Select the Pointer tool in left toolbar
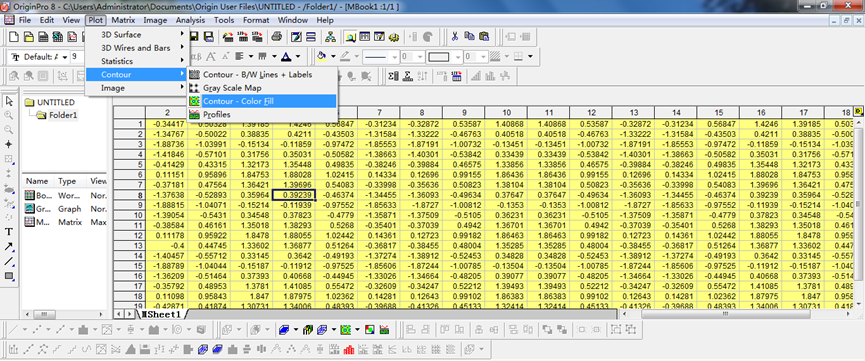Screen dimensions: 865x361 9,101
